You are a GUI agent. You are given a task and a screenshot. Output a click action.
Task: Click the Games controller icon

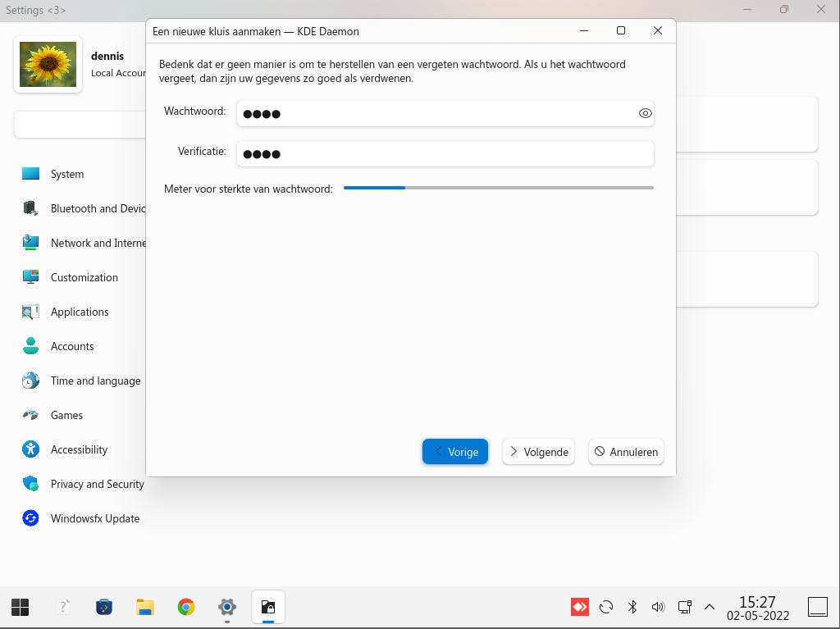pos(30,415)
